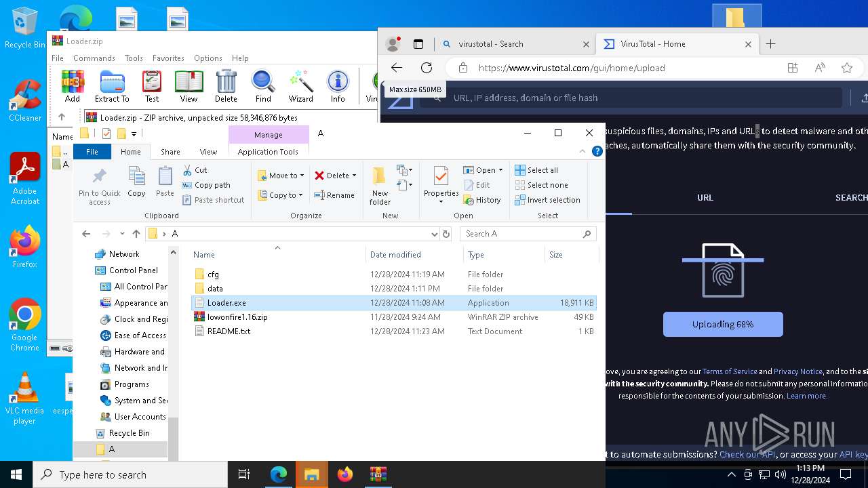
Task: Select README.txt file
Action: 393,331
